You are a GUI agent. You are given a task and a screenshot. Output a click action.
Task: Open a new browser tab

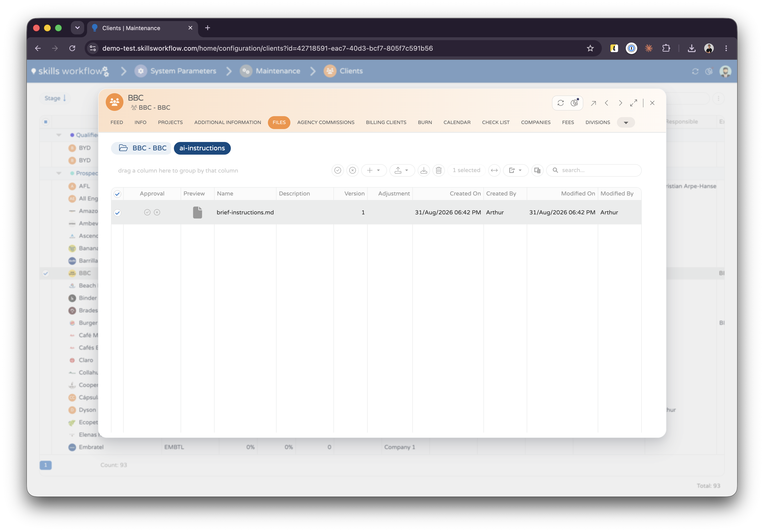click(x=207, y=28)
